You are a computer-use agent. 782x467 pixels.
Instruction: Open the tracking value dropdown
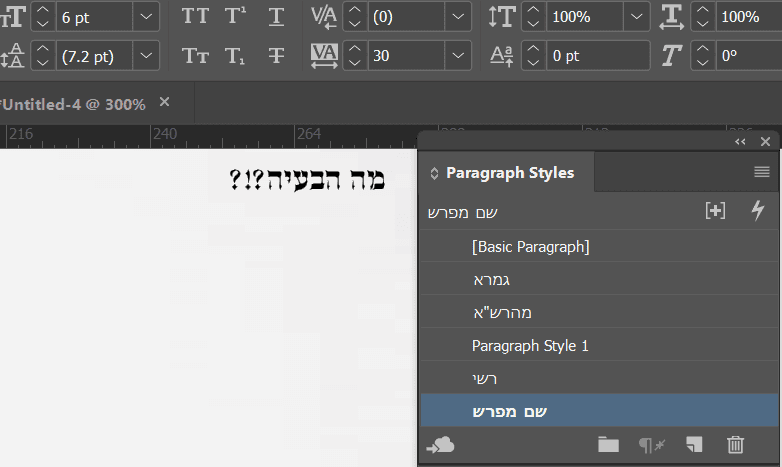click(457, 56)
